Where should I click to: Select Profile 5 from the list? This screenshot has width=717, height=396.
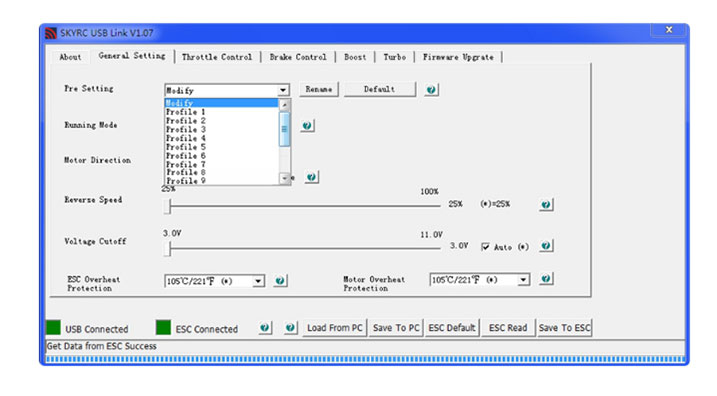(x=221, y=147)
